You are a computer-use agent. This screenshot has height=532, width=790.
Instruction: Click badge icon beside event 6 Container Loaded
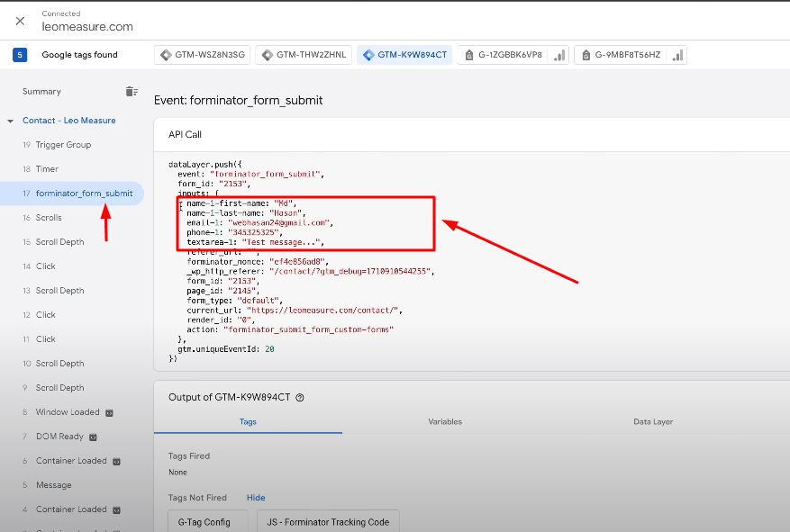[x=116, y=462]
